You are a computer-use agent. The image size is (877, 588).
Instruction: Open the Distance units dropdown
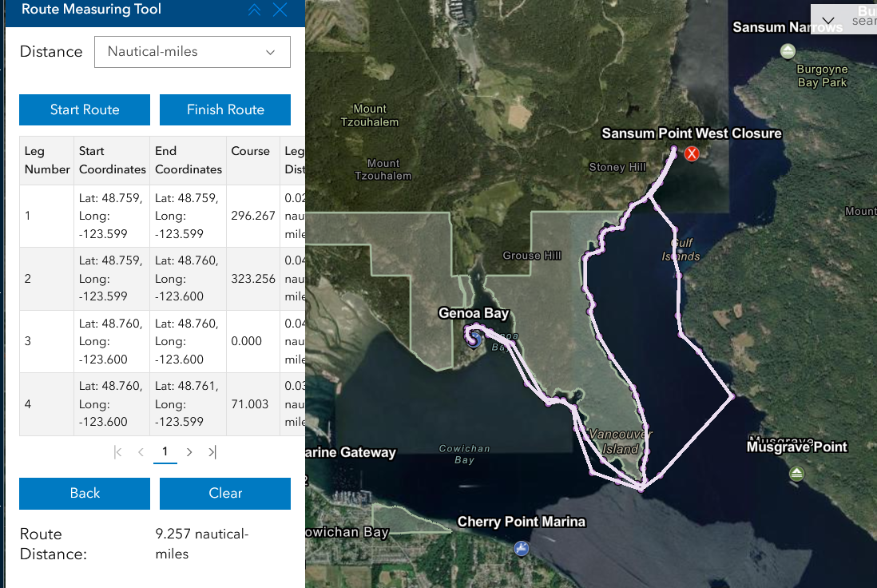(x=192, y=52)
